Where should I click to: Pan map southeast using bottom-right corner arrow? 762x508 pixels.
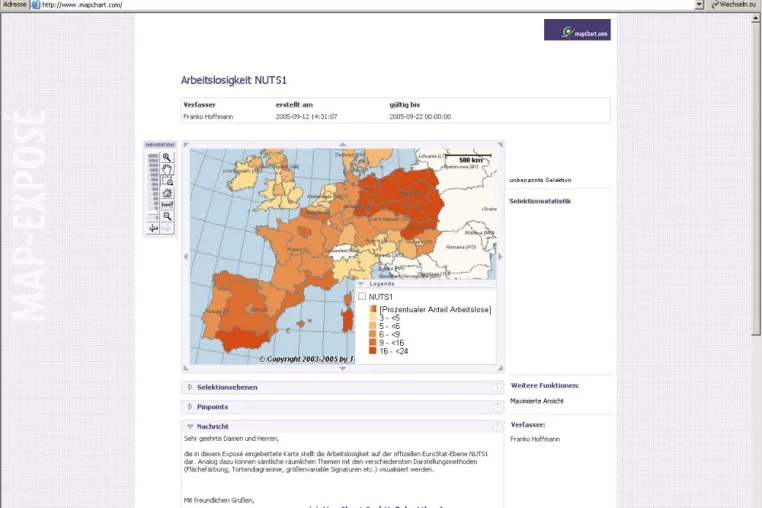point(500,368)
